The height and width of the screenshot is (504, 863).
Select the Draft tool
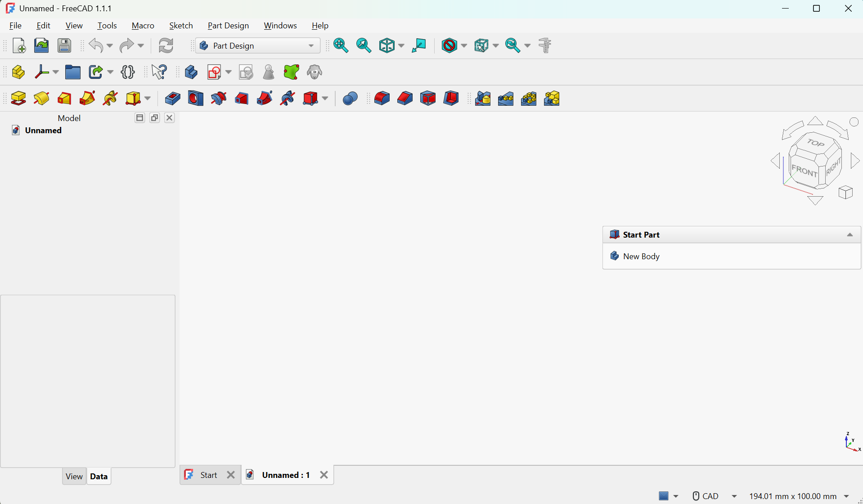point(428,98)
